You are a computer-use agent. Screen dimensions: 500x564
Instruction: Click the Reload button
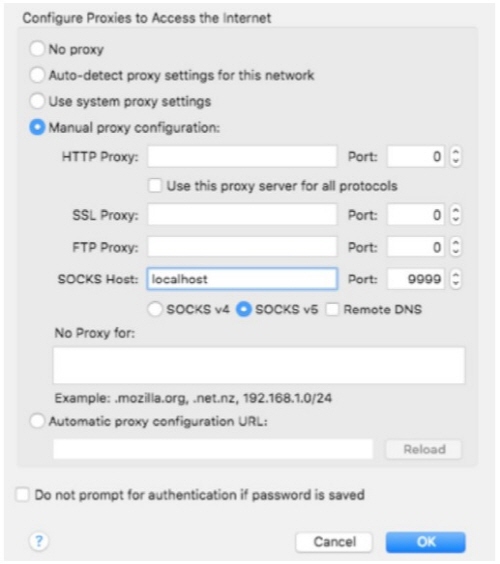(424, 449)
